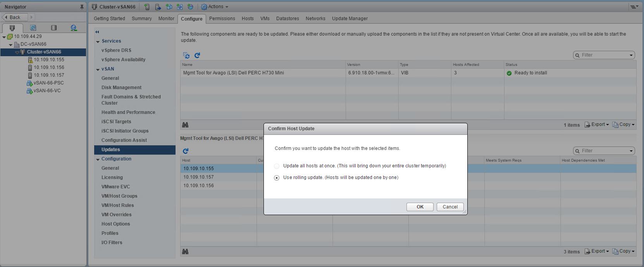Click the top Filter search field
The width and height of the screenshot is (644, 267).
pos(604,55)
